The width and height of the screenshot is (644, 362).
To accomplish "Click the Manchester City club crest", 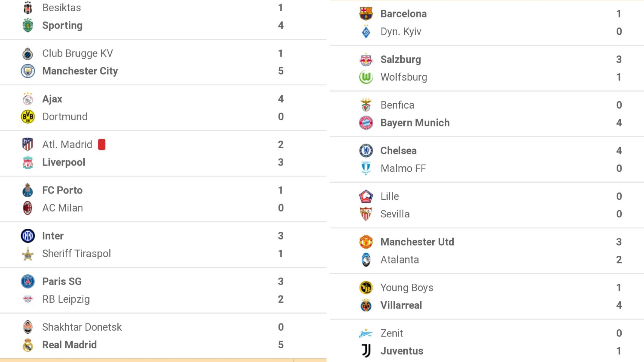I will click(x=28, y=71).
